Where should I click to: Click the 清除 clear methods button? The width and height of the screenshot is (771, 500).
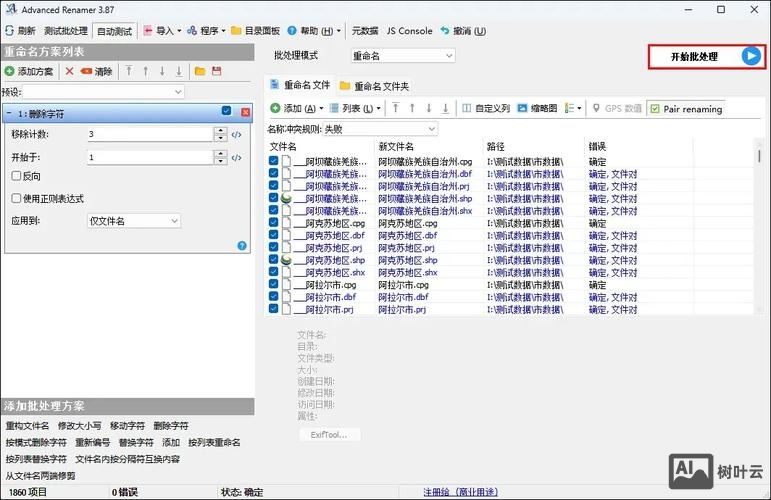click(96, 71)
